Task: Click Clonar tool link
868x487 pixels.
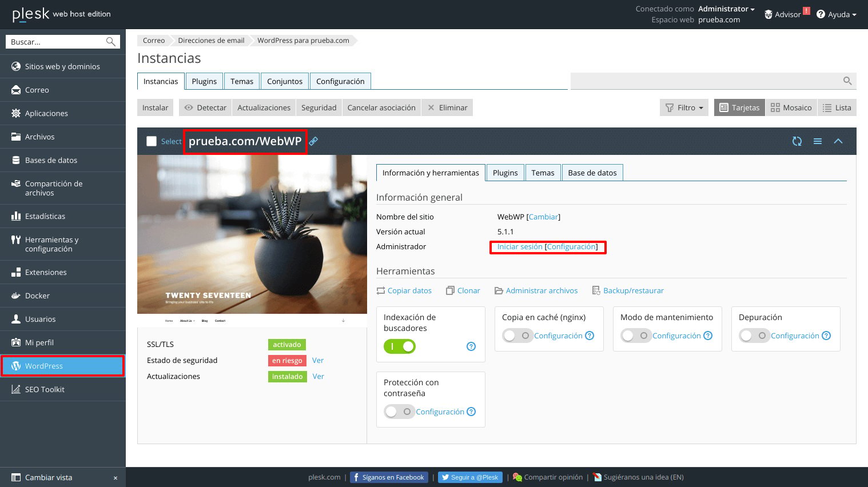Action: [463, 290]
